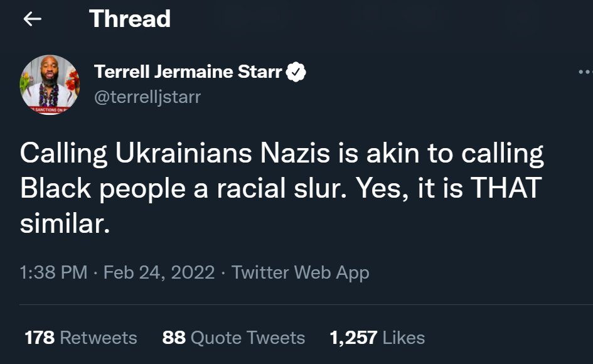This screenshot has width=593, height=364.
Task: Open the tweet's three-dot more options
Action: coord(585,73)
